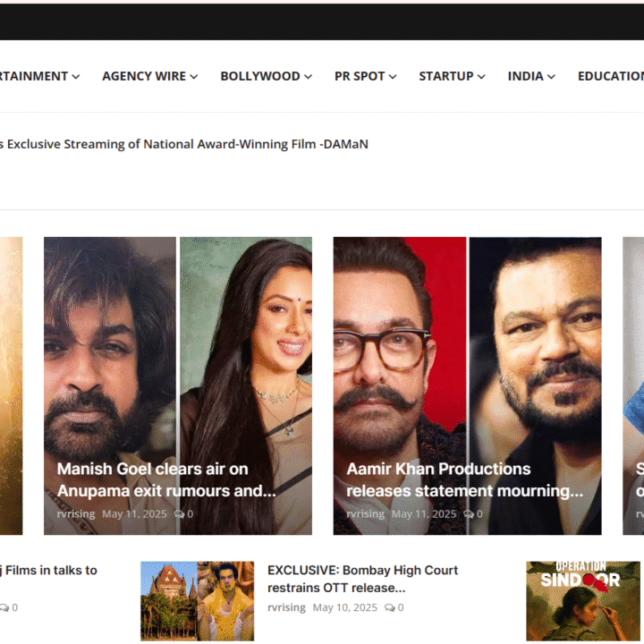Open the Education menu item

click(x=610, y=76)
